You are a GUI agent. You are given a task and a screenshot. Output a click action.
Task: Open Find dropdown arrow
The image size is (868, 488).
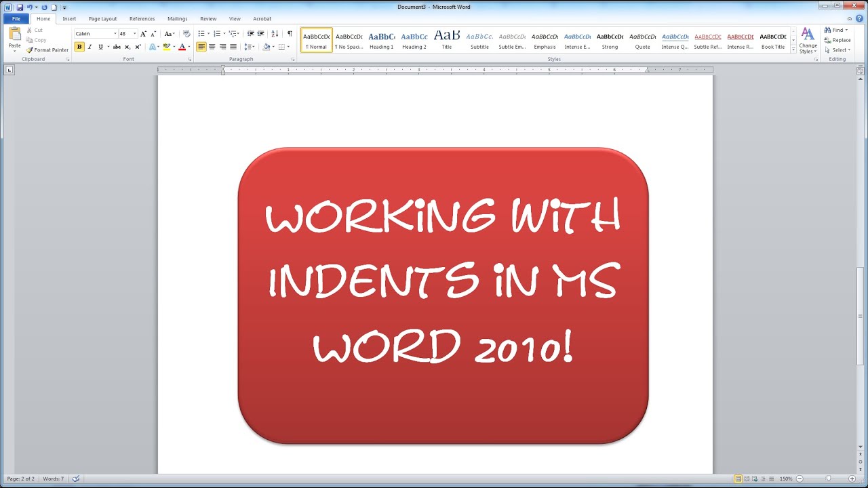point(846,30)
